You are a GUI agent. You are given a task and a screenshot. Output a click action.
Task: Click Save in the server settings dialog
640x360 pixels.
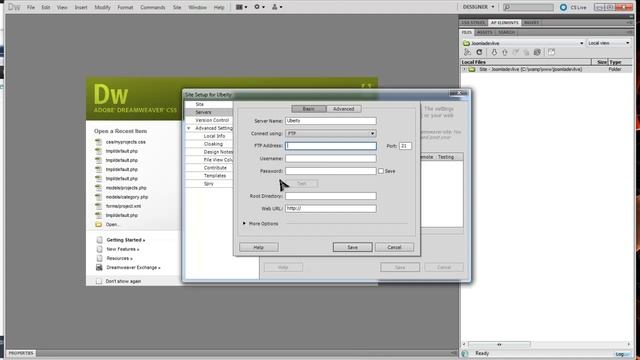353,247
